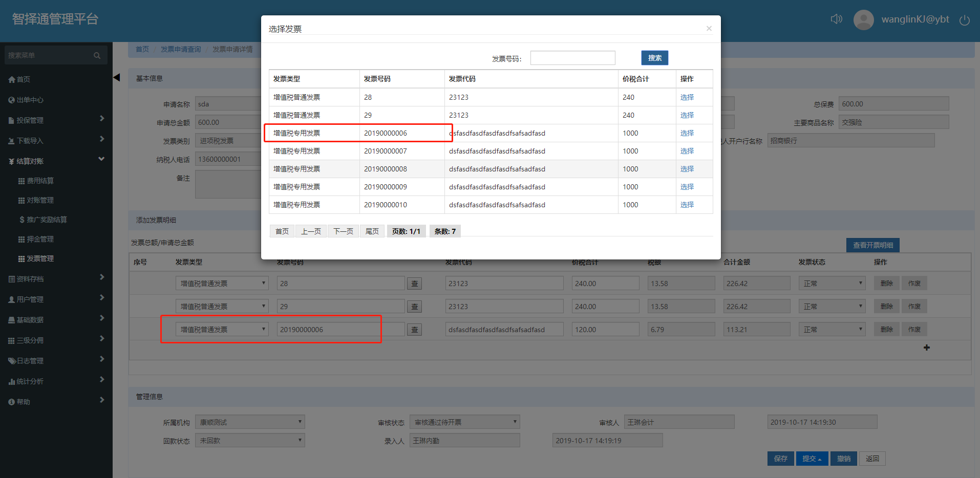The image size is (980, 478).
Task: Click the search menu magnifier icon
Action: click(x=97, y=55)
